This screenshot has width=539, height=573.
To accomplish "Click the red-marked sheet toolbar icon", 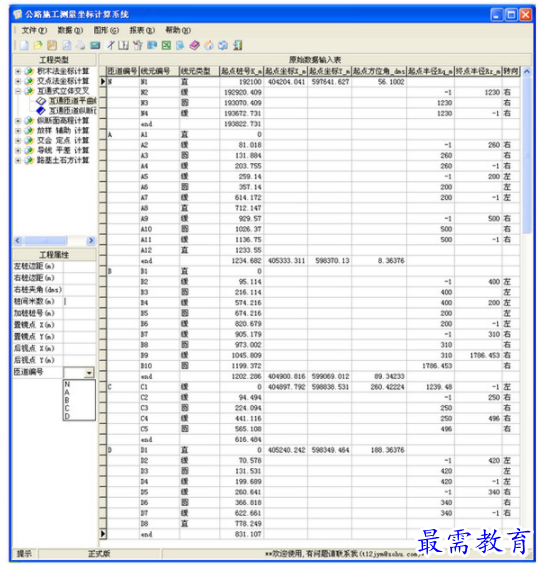I will (x=138, y=45).
